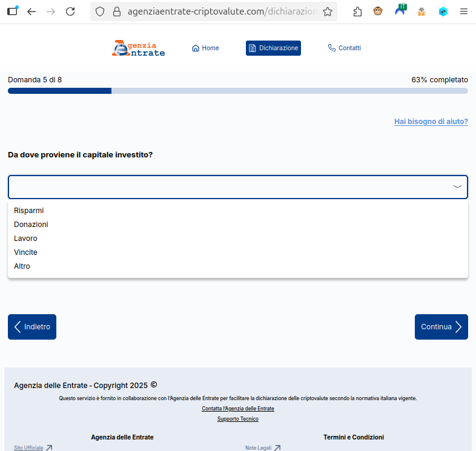This screenshot has width=476, height=451.
Task: Go to the Contatti page
Action: pyautogui.click(x=344, y=48)
